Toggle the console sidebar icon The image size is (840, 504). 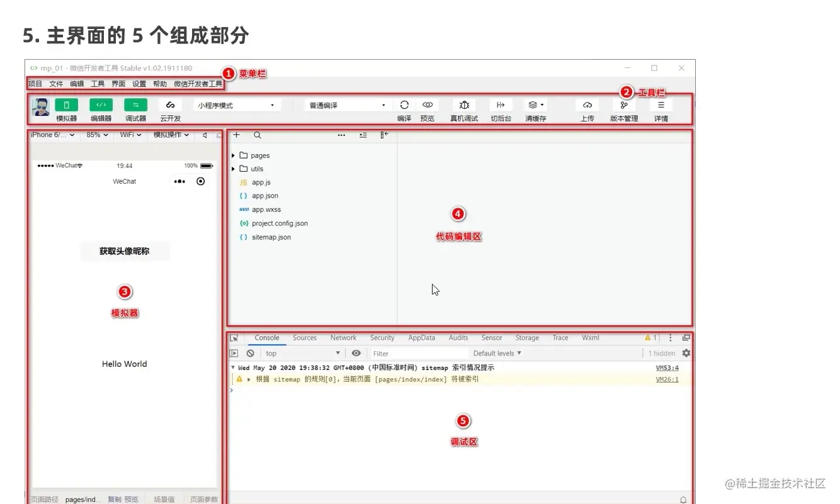pos(234,354)
